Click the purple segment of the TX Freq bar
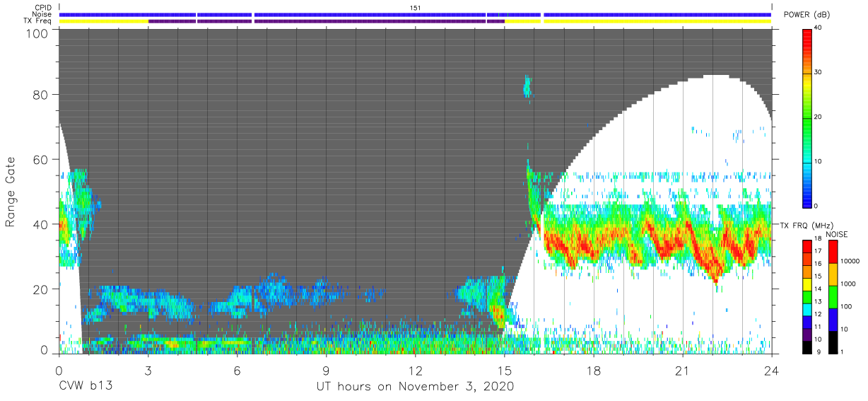This screenshot has height=401, width=868. pyautogui.click(x=327, y=21)
